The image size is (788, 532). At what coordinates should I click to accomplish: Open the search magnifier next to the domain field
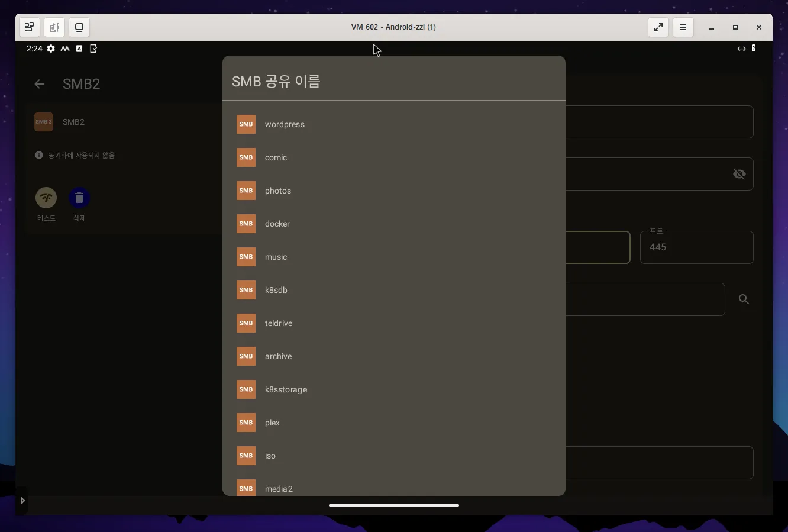click(744, 299)
